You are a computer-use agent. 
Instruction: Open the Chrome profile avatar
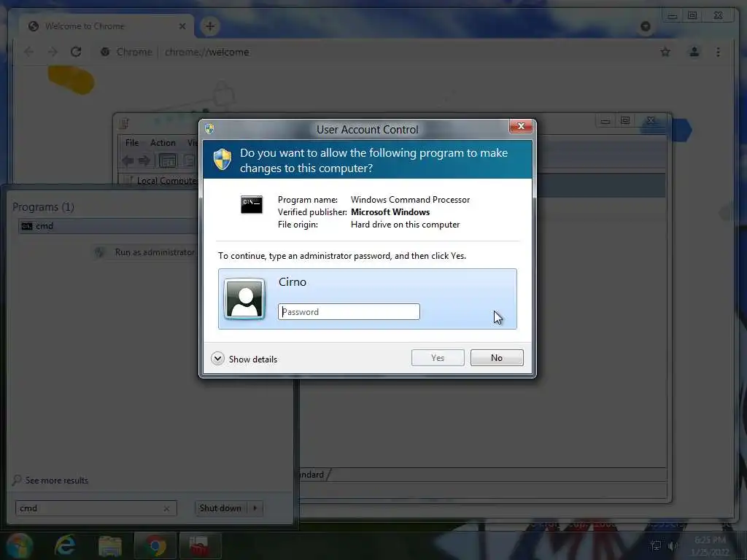click(x=694, y=52)
